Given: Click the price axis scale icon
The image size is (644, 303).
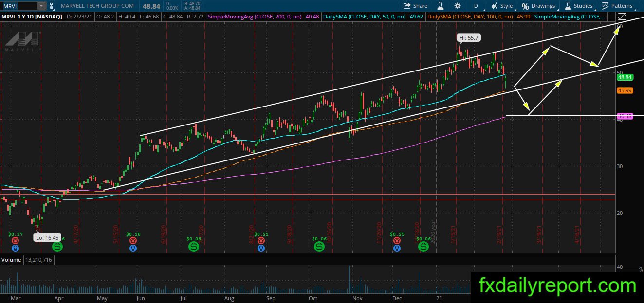Looking at the screenshot, I should coord(621,16).
